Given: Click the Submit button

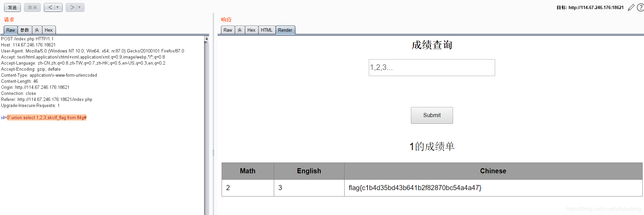Looking at the screenshot, I should 432,115.
